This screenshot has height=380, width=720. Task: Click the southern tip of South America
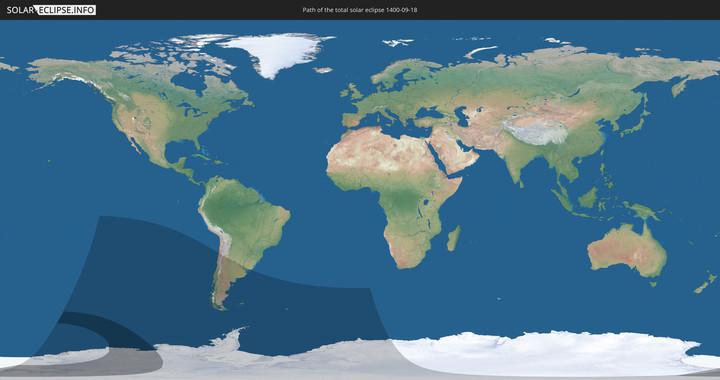[x=220, y=305]
